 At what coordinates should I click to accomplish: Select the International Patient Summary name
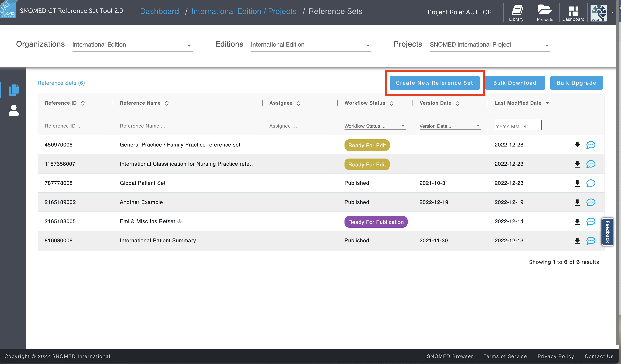click(x=158, y=241)
